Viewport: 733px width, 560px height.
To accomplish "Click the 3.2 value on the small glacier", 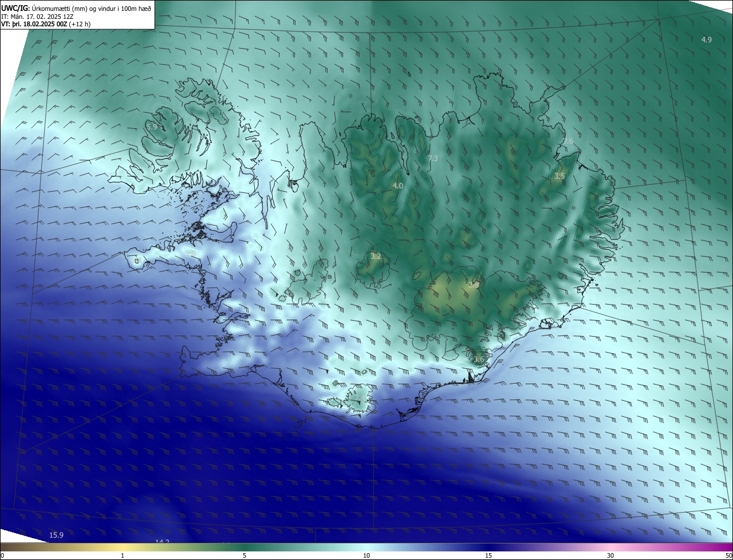I will tap(376, 257).
